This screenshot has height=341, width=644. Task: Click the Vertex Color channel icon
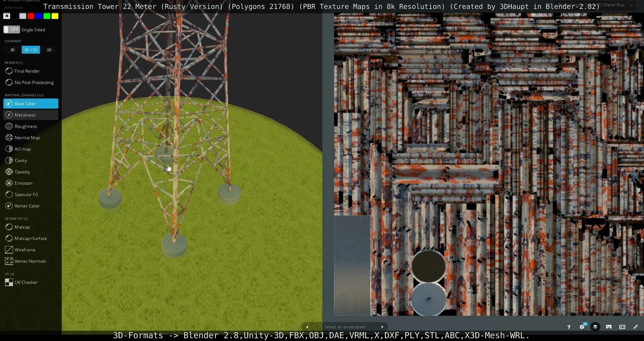(x=9, y=206)
